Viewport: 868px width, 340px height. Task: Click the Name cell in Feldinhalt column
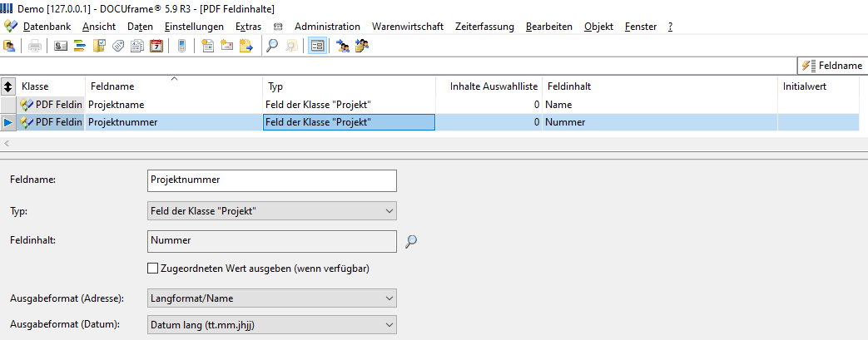(x=660, y=105)
